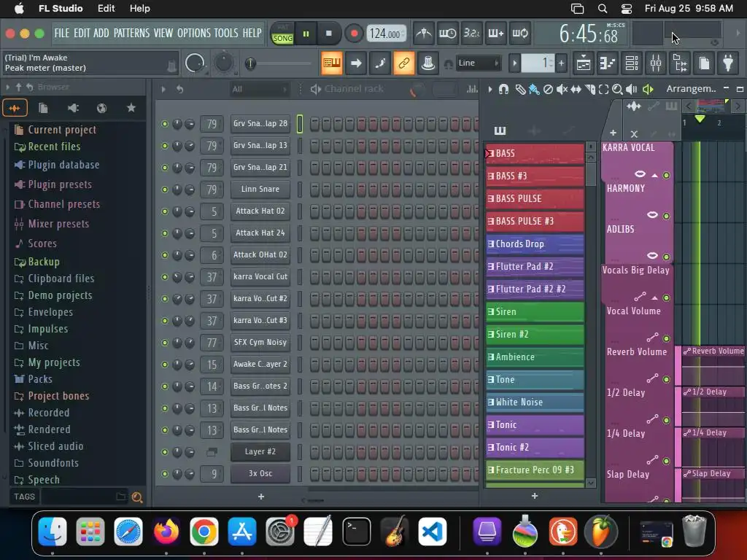The height and width of the screenshot is (560, 747).
Task: Open the FILE menu in FL Studio
Action: pyautogui.click(x=62, y=33)
